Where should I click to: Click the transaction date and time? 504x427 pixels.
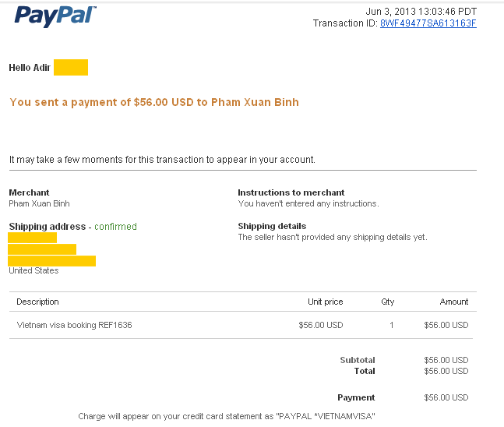(421, 11)
